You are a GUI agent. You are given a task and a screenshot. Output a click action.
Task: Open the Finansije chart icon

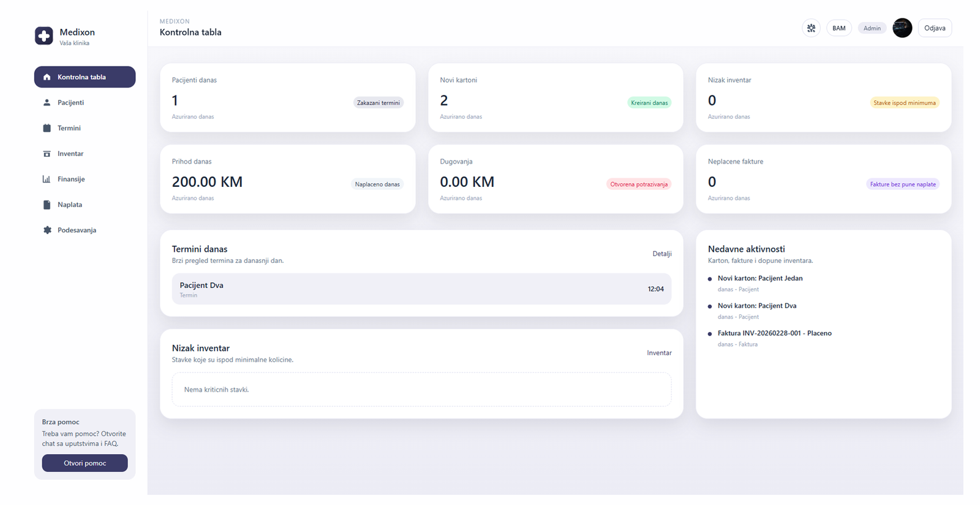tap(47, 179)
